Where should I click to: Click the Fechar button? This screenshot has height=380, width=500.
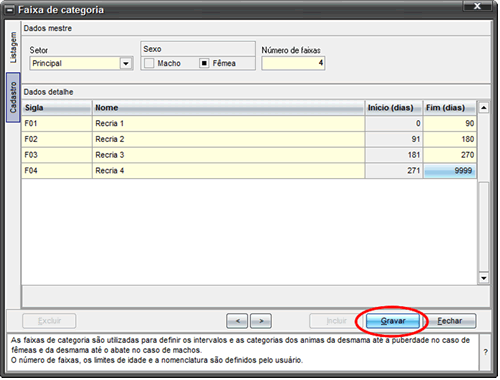pyautogui.click(x=450, y=321)
